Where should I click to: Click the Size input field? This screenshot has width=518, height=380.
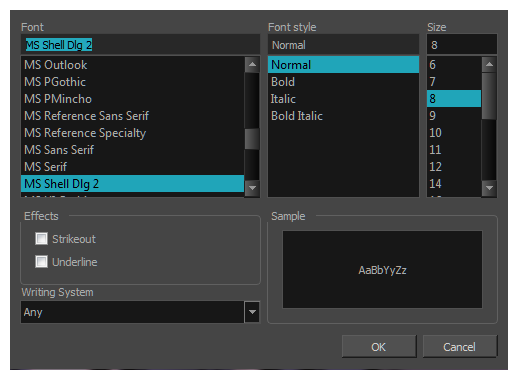click(x=462, y=45)
